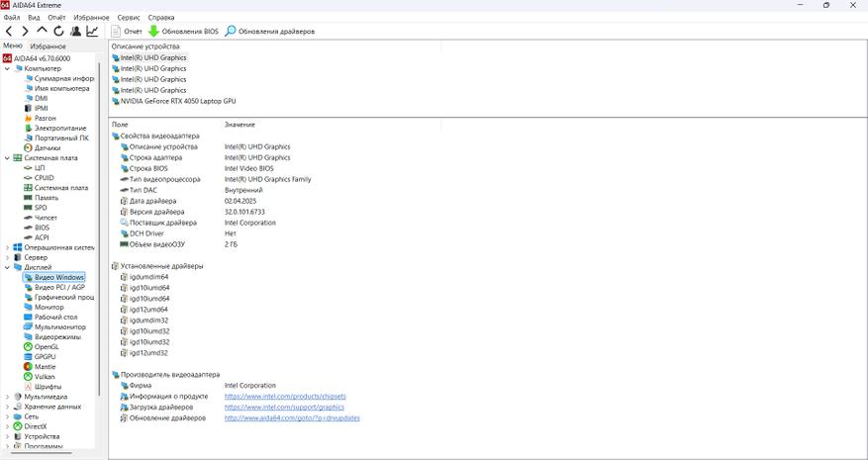Select NVIDIA GeForce RTX 4050 Laptop GPU device
Screen dimensions: 868x460
point(174,101)
